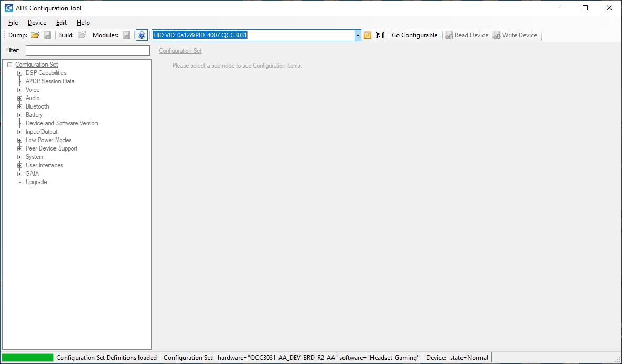This screenshot has height=364, width=622.
Task: Click the Dump save disk icon
Action: click(47, 35)
